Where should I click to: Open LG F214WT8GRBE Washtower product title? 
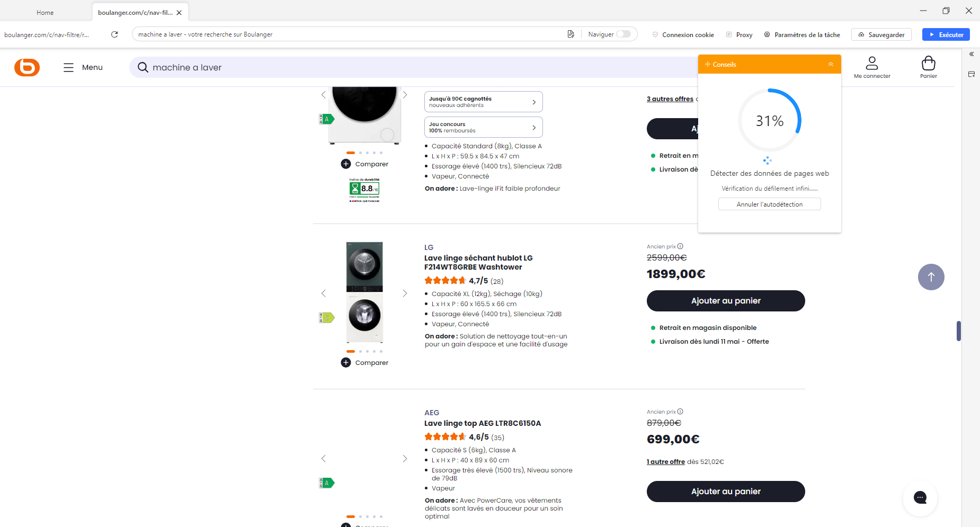(478, 263)
